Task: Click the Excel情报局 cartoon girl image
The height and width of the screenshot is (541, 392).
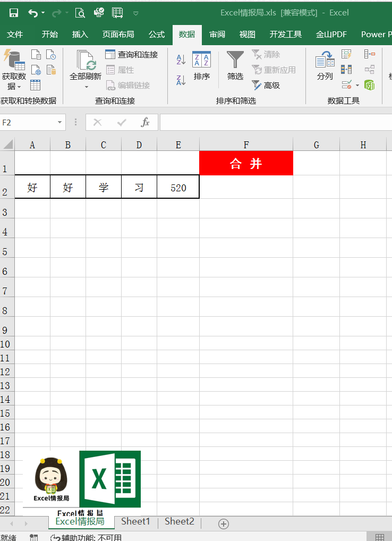Action: (51, 479)
